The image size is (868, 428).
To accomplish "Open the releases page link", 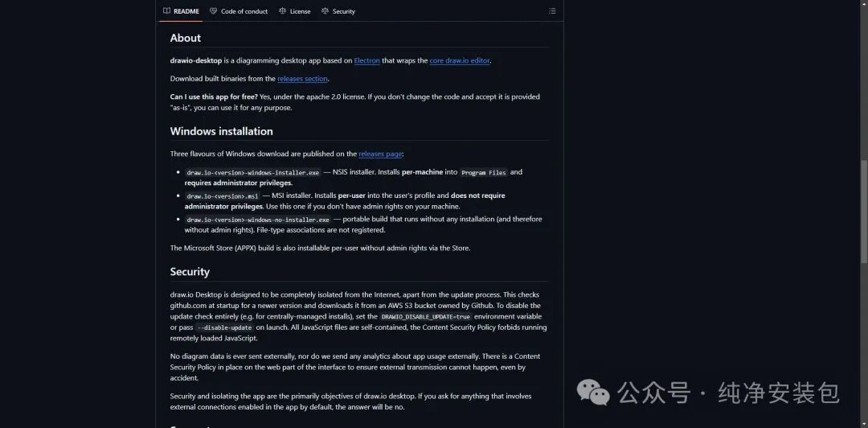I will point(380,154).
